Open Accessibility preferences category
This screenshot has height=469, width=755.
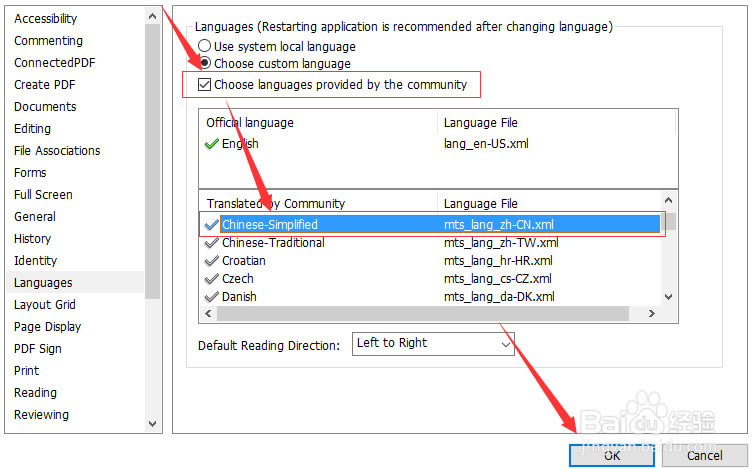tap(46, 19)
